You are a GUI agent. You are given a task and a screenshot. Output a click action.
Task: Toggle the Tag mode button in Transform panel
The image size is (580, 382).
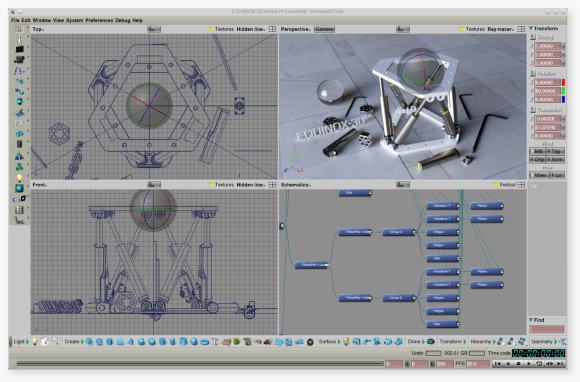pyautogui.click(x=556, y=151)
